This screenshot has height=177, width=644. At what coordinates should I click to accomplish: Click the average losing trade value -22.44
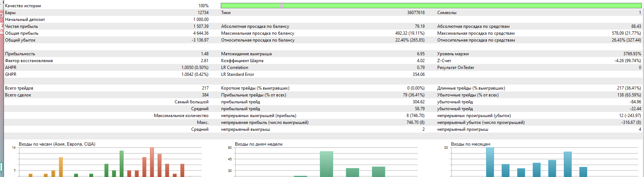tap(635, 109)
